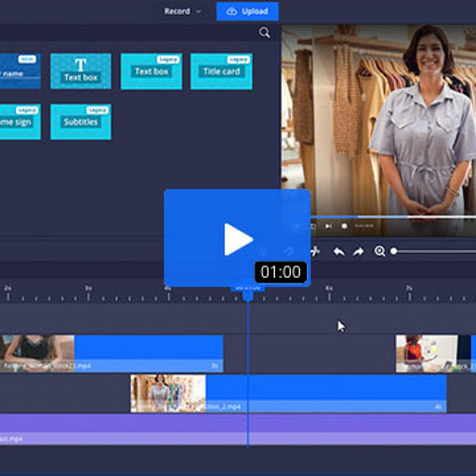Click the timeline zoom slider handle
The height and width of the screenshot is (476, 476).
click(393, 251)
